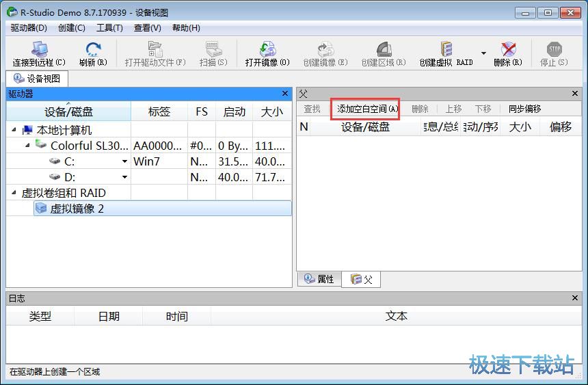Sort by the FS column header
The width and height of the screenshot is (588, 385).
[202, 111]
